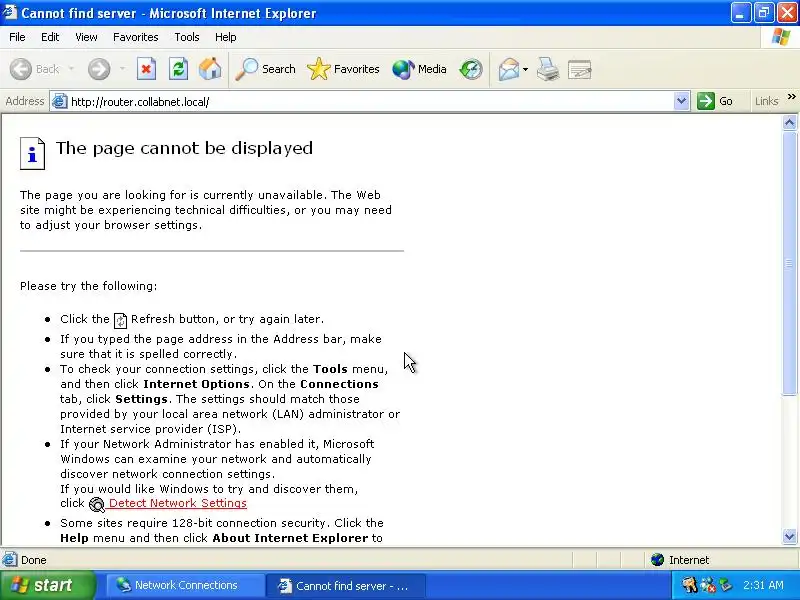Stop page loading with red X icon

pyautogui.click(x=146, y=69)
